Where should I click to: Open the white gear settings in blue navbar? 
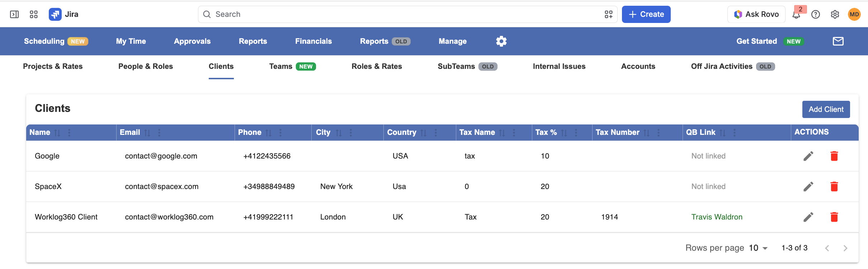501,41
